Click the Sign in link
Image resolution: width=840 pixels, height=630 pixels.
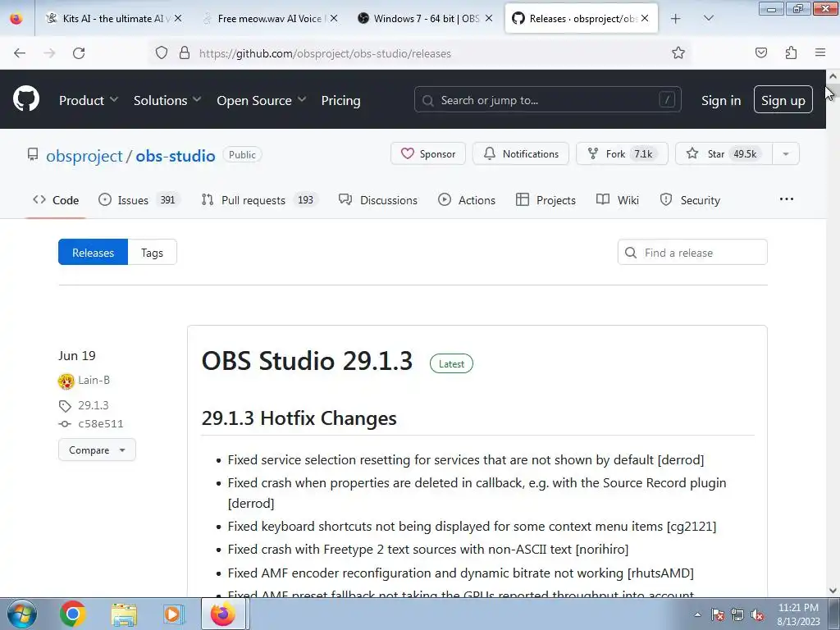[721, 100]
